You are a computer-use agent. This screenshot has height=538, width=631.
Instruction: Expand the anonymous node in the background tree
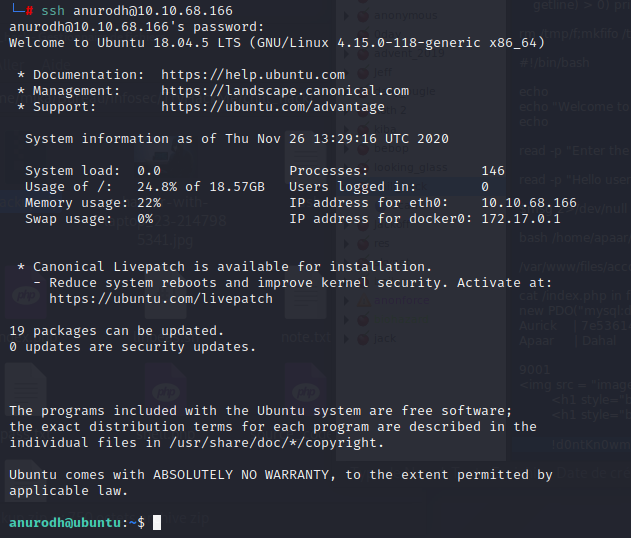[x=346, y=16]
